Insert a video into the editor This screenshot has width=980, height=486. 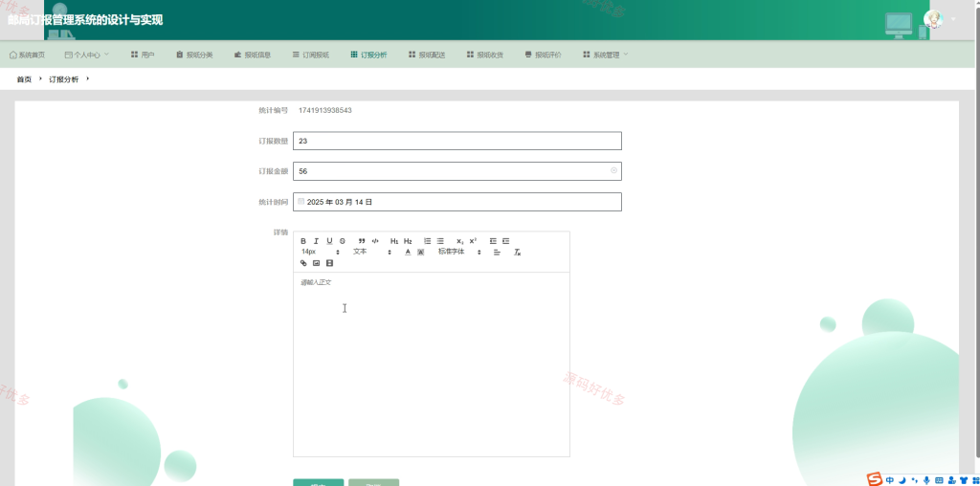tap(329, 263)
